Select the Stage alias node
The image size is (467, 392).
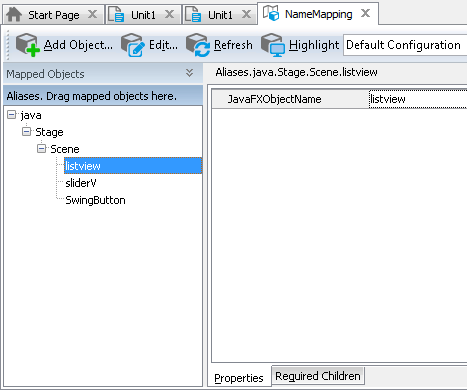tap(49, 132)
